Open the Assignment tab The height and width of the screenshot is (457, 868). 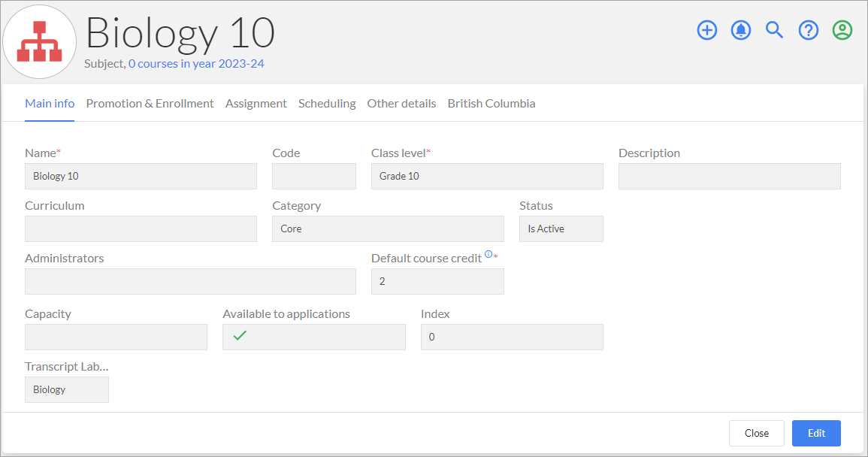pyautogui.click(x=256, y=104)
